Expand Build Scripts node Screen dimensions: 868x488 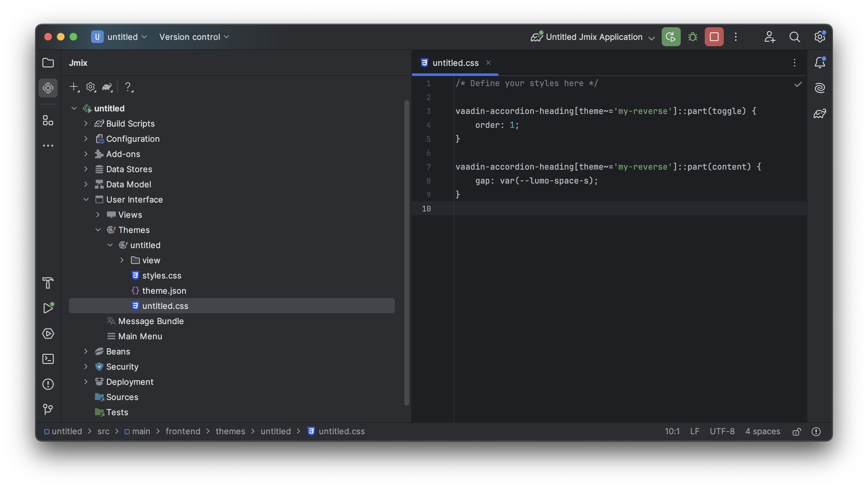(86, 124)
